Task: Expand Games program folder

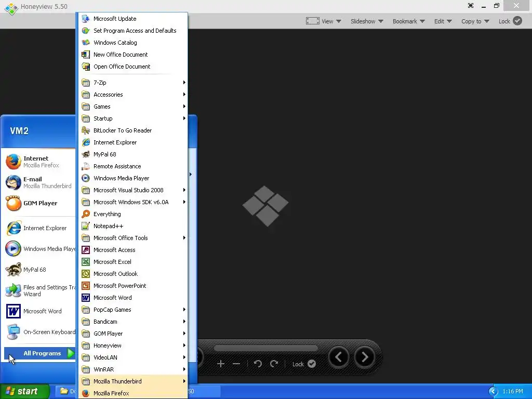Action: click(133, 106)
